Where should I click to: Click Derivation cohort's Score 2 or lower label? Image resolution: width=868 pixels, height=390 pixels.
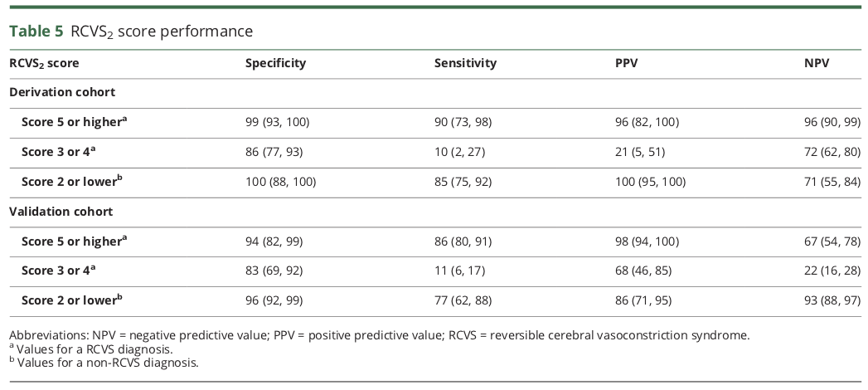(73, 182)
